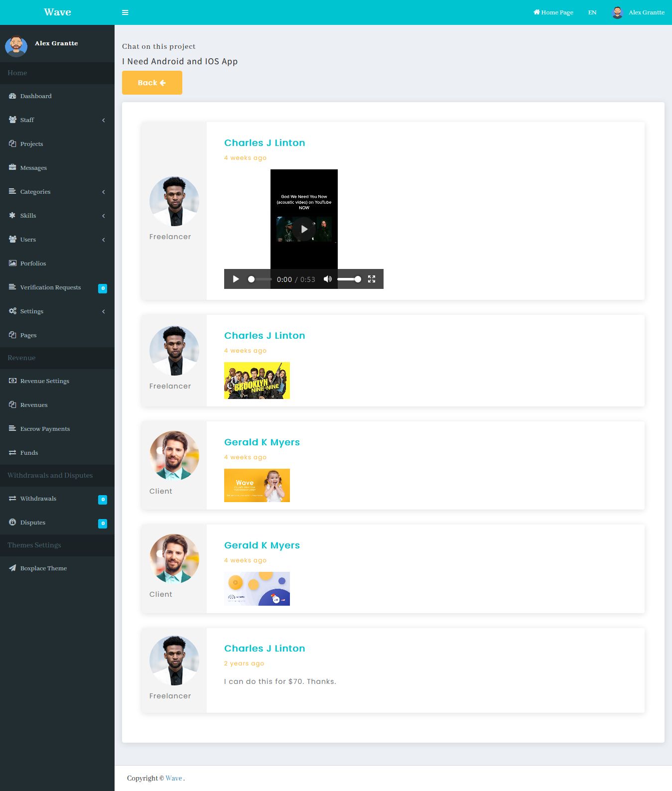Image resolution: width=672 pixels, height=791 pixels.
Task: Open Escrow Payments in sidebar
Action: (57, 429)
